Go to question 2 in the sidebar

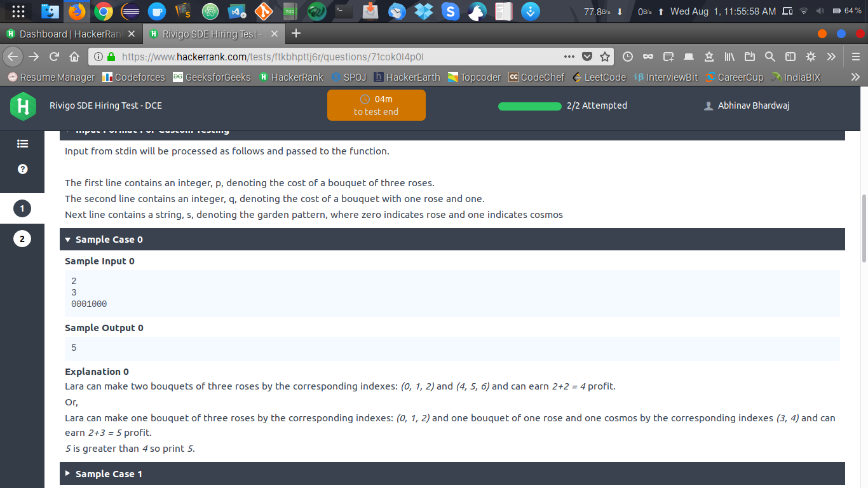coord(22,239)
